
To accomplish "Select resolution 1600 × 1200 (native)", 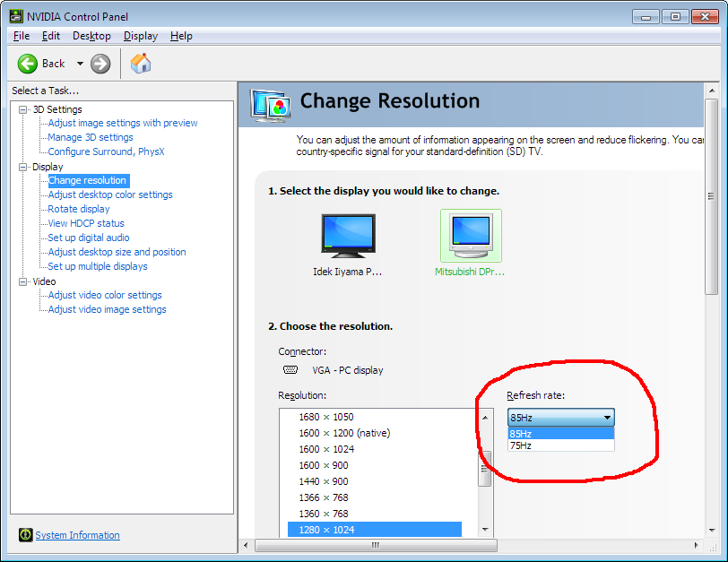I will [344, 433].
